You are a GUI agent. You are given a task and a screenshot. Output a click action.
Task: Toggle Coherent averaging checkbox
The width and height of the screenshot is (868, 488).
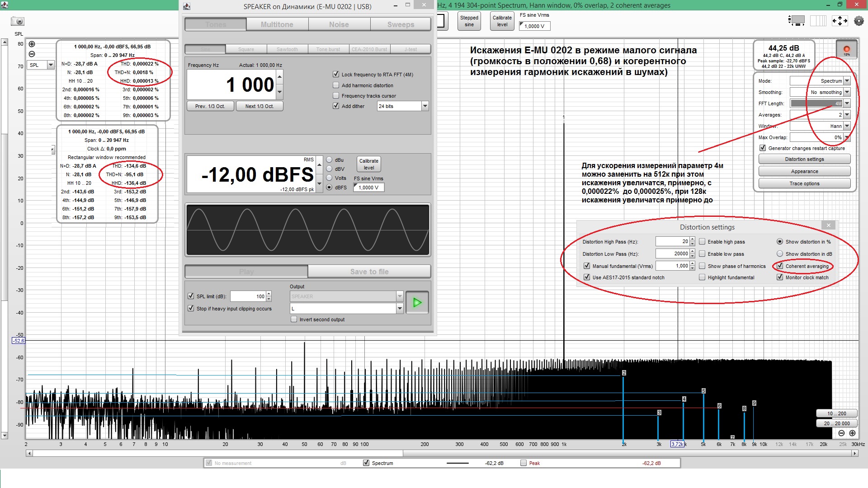point(780,266)
